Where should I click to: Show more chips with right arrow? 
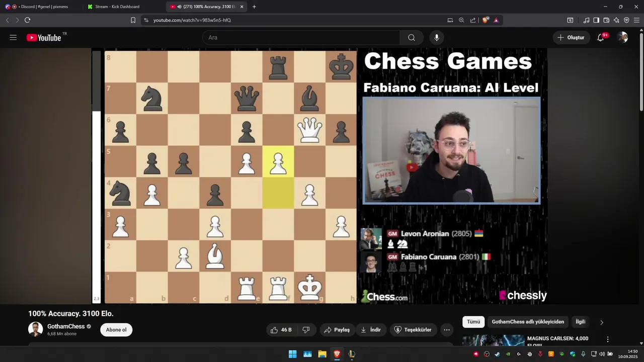602,322
